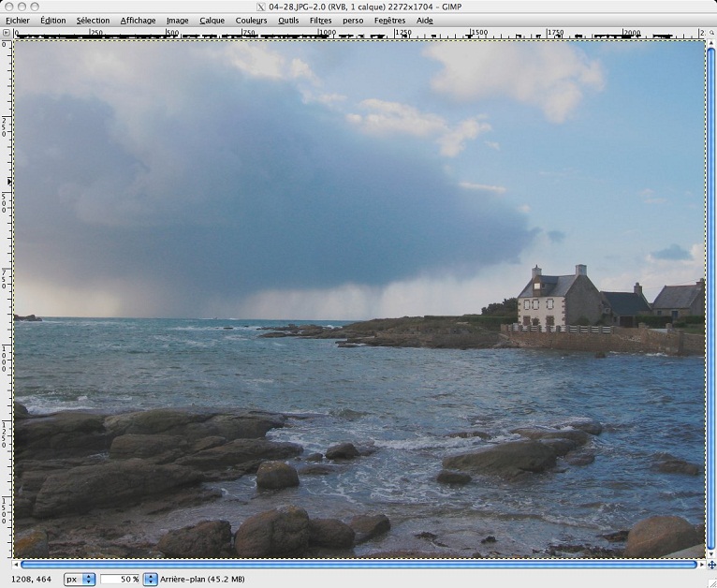This screenshot has width=717, height=588.
Task: Click the horizontal scroll left arrow
Action: click(17, 565)
